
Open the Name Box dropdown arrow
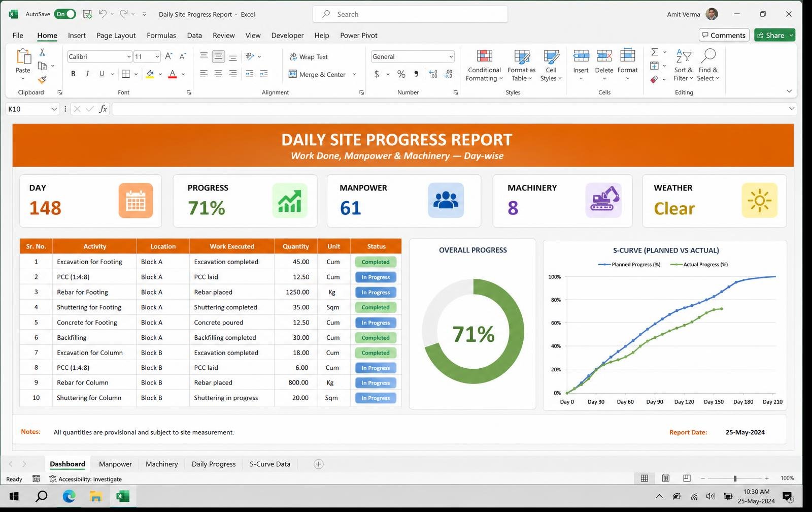[54, 109]
